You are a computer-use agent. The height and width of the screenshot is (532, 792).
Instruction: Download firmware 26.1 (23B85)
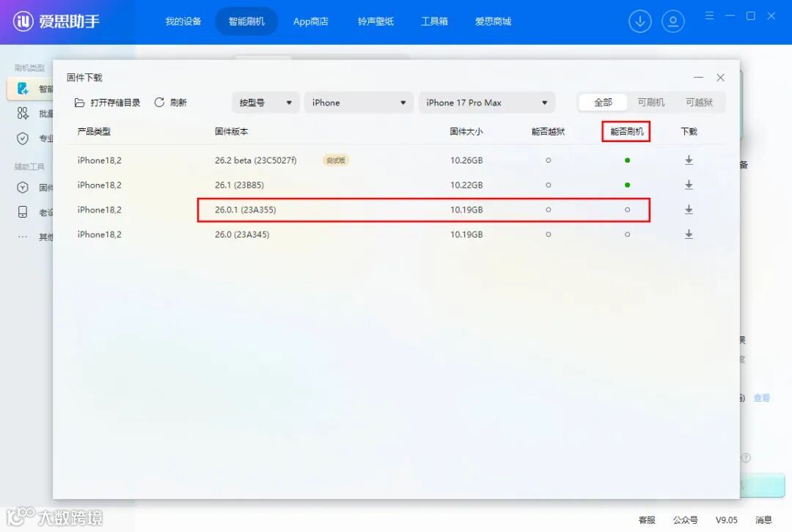click(x=689, y=185)
